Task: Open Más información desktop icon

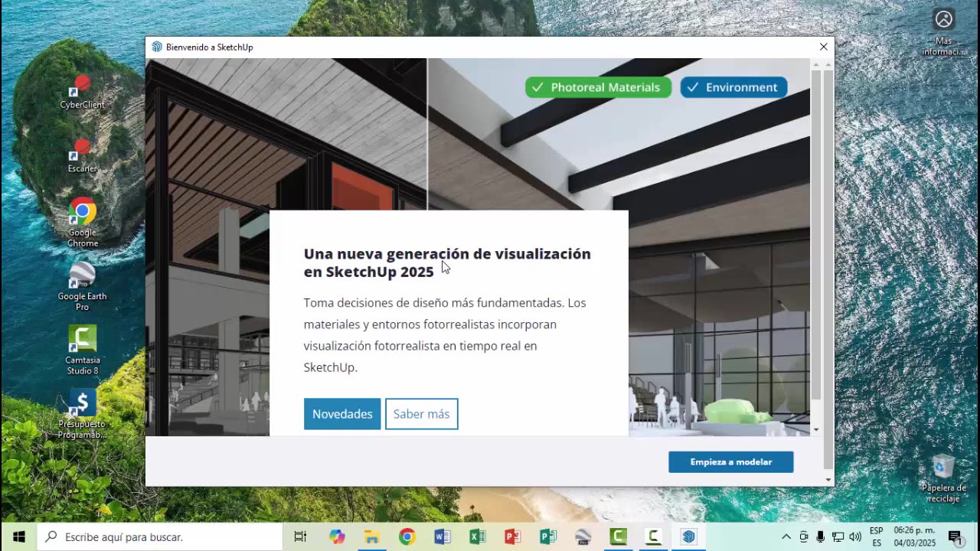Action: pos(944,32)
